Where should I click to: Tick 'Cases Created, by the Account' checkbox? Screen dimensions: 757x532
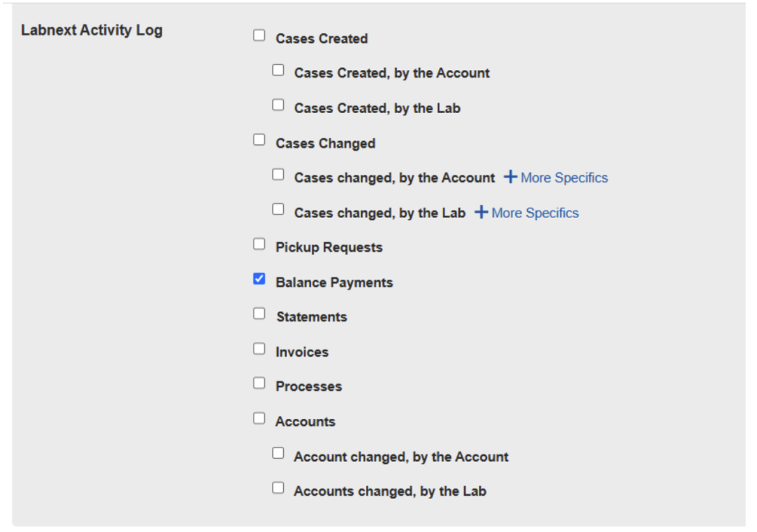[278, 70]
